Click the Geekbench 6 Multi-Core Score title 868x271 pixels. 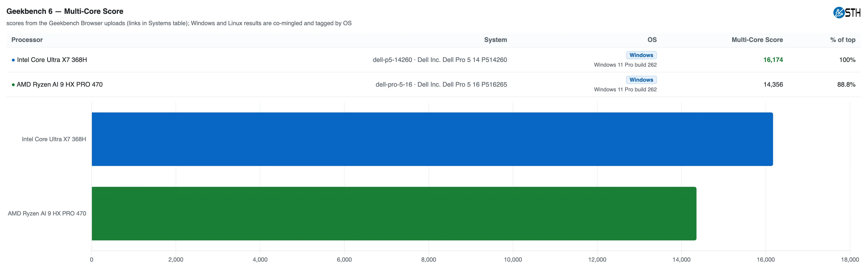click(x=65, y=11)
